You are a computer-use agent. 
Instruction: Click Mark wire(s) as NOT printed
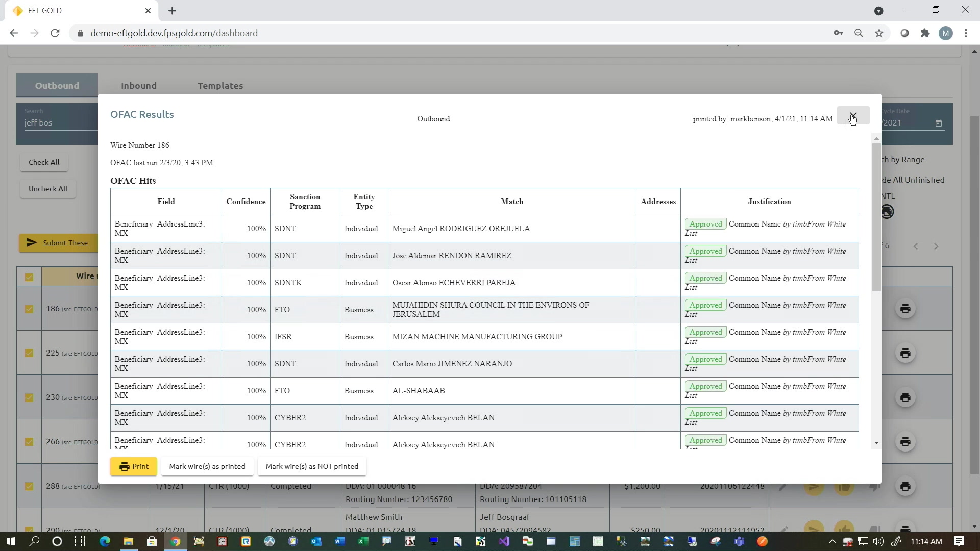coord(312,466)
